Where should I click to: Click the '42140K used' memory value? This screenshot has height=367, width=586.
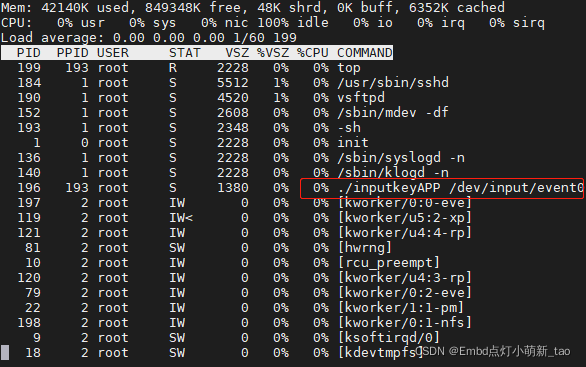click(x=85, y=7)
